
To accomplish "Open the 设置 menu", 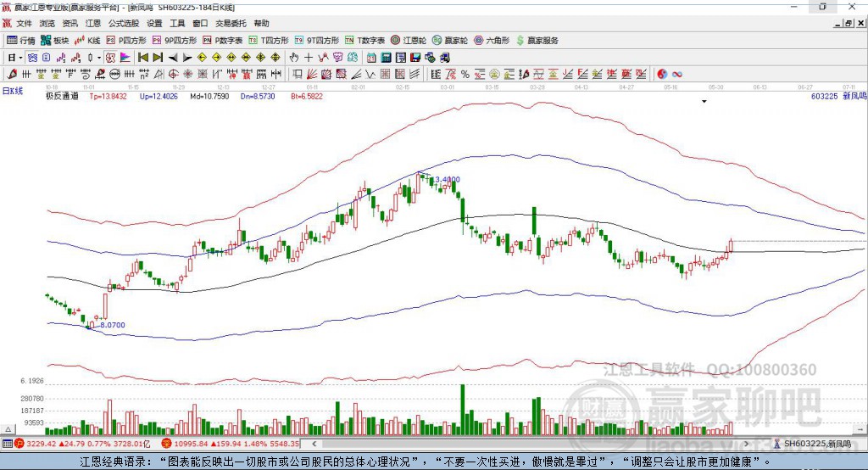I will (x=154, y=23).
